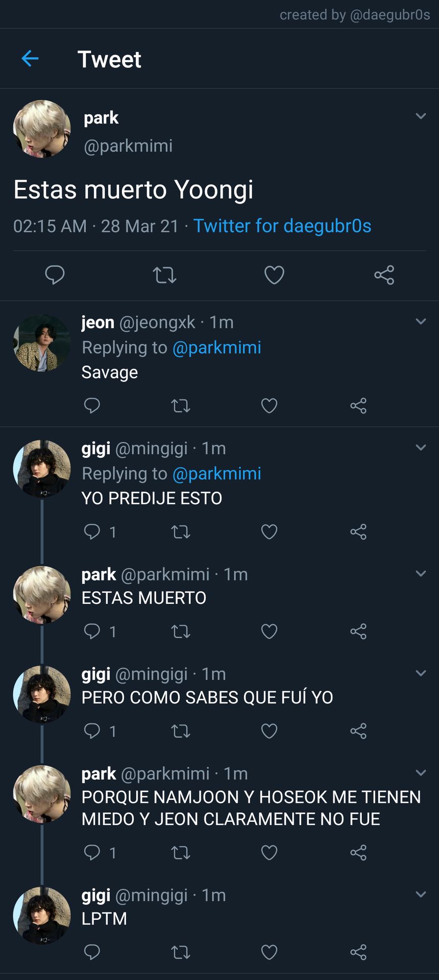The image size is (439, 980).
Task: Retweet jeon's 'Savage' reply
Action: pos(180,406)
